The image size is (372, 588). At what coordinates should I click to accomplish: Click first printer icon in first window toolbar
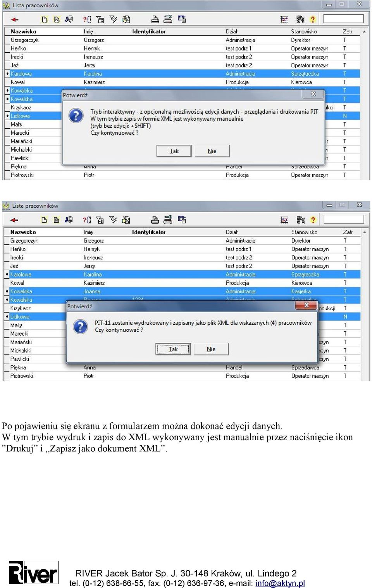155,19
